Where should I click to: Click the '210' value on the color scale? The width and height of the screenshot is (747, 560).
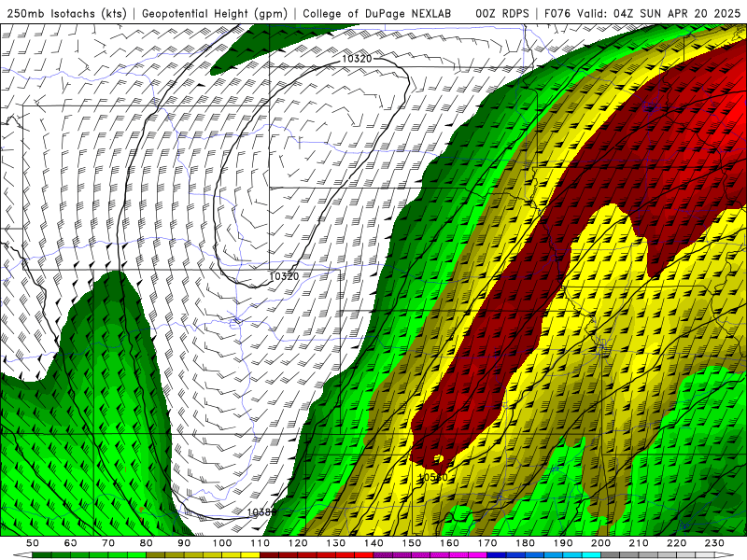tap(640, 543)
